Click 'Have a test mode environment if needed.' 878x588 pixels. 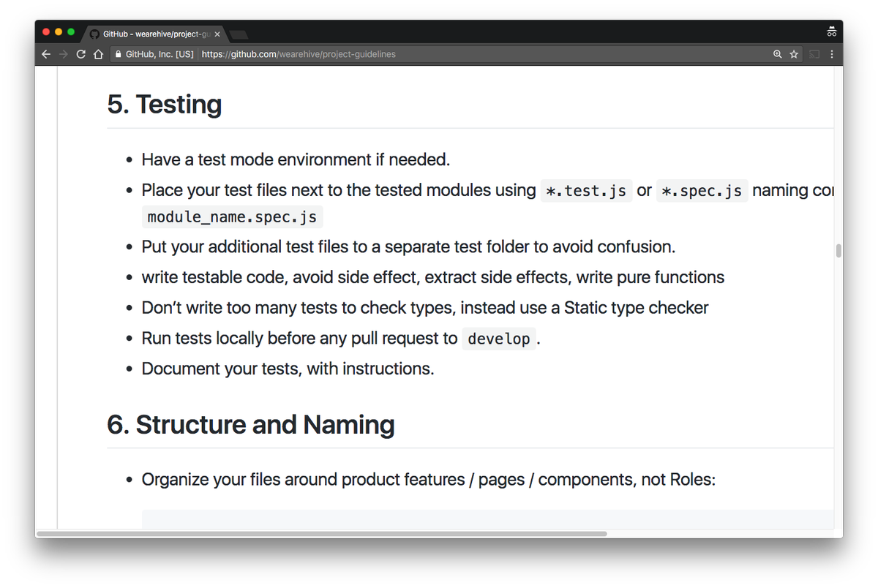click(296, 159)
